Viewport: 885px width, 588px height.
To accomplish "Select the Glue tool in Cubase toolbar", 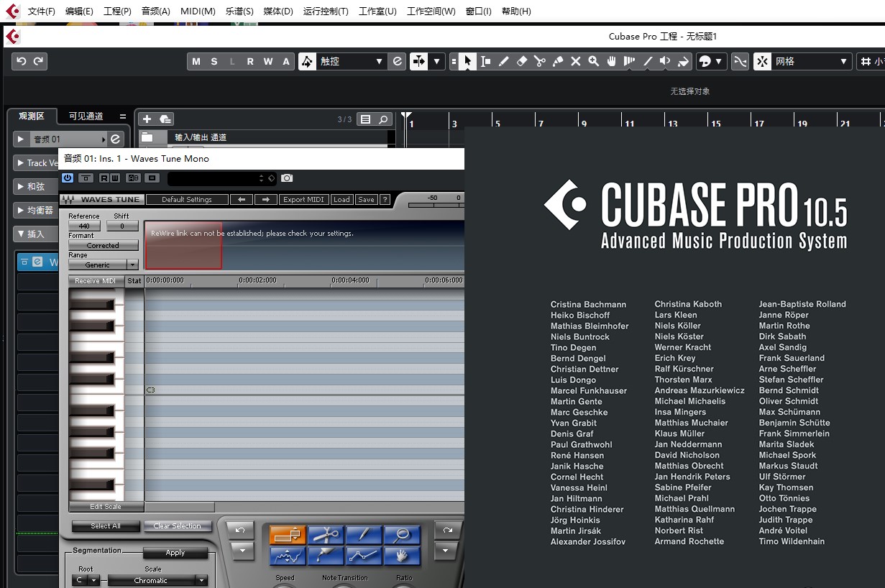I will point(558,62).
